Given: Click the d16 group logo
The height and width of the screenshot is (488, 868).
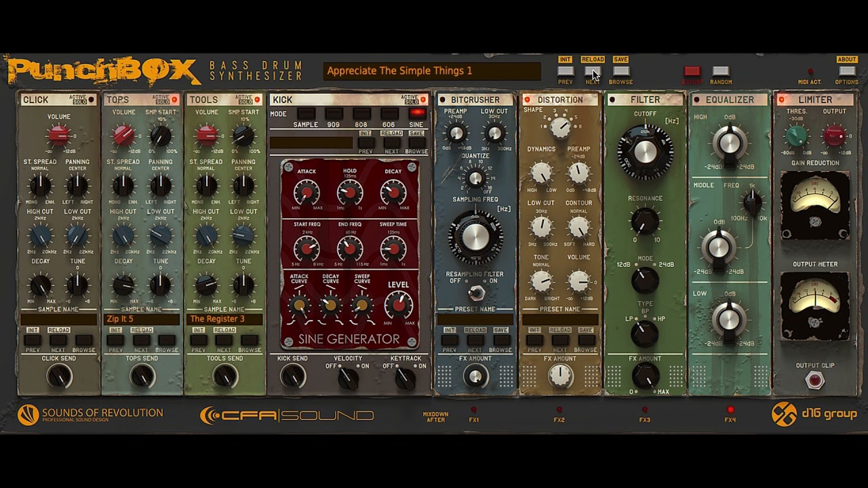Looking at the screenshot, I should pyautogui.click(x=814, y=414).
